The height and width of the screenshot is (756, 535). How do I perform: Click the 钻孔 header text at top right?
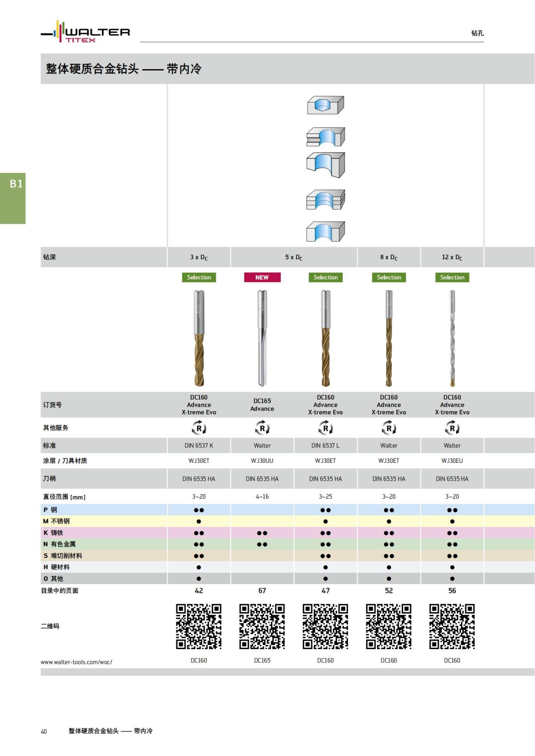tap(477, 33)
